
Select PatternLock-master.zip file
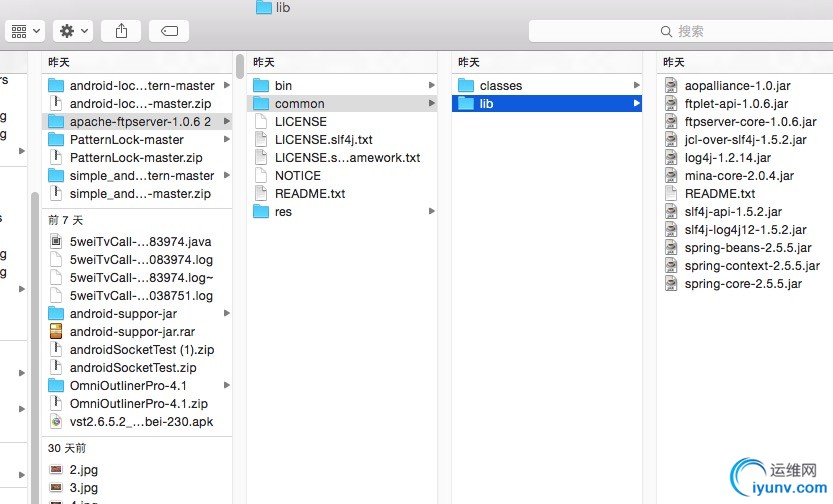[x=137, y=158]
